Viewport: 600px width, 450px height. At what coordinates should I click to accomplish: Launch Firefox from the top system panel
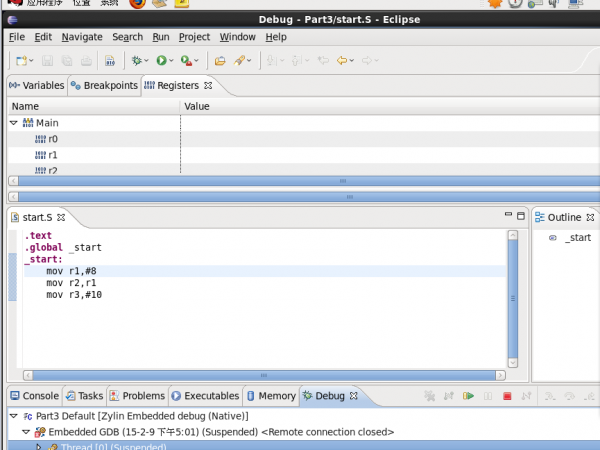coord(137,3)
